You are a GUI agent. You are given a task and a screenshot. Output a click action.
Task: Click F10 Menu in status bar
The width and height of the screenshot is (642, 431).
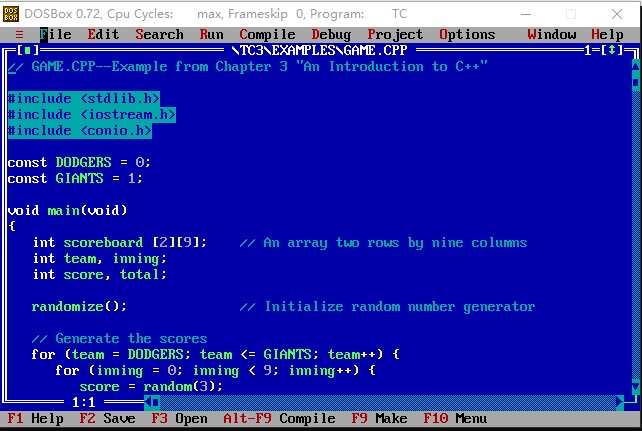point(455,419)
